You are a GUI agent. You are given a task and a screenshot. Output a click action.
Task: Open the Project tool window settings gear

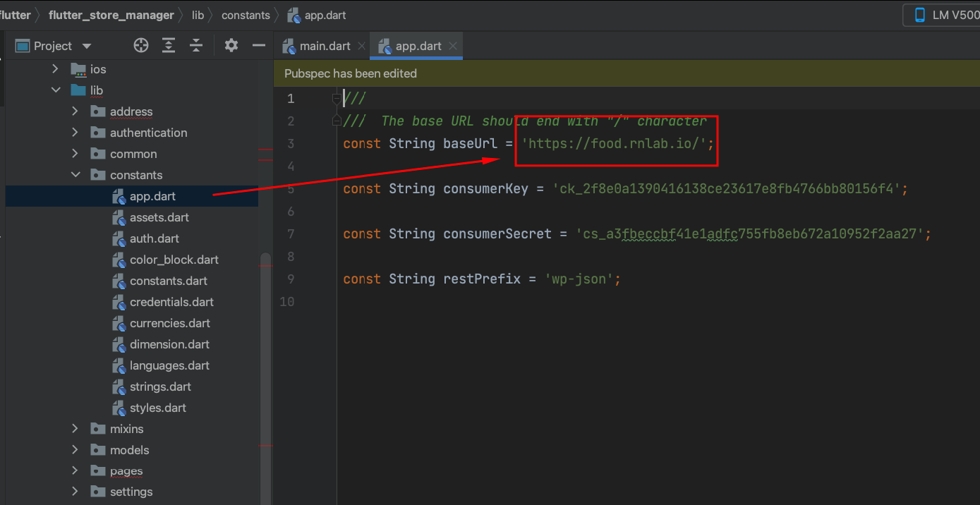(231, 45)
